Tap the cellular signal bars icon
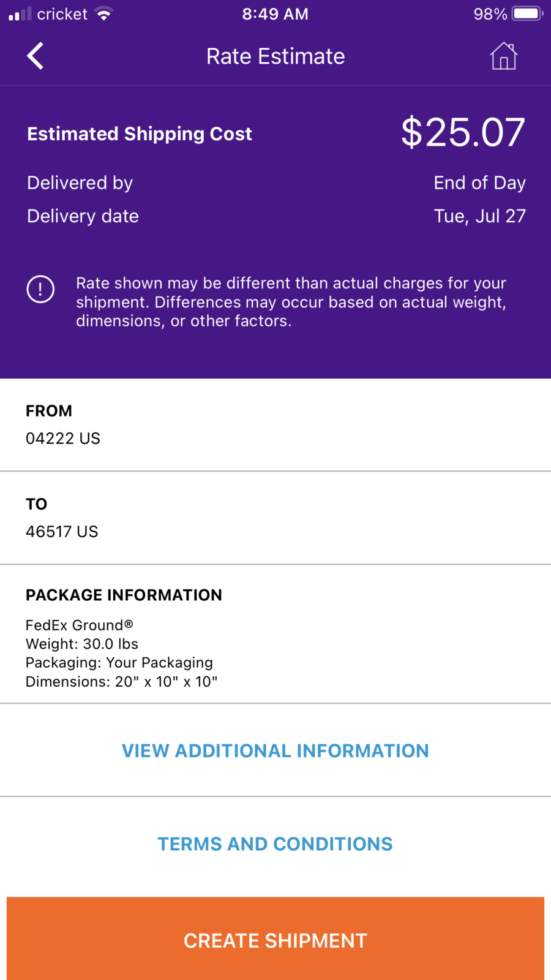Viewport: 551px width, 980px height. point(20,13)
